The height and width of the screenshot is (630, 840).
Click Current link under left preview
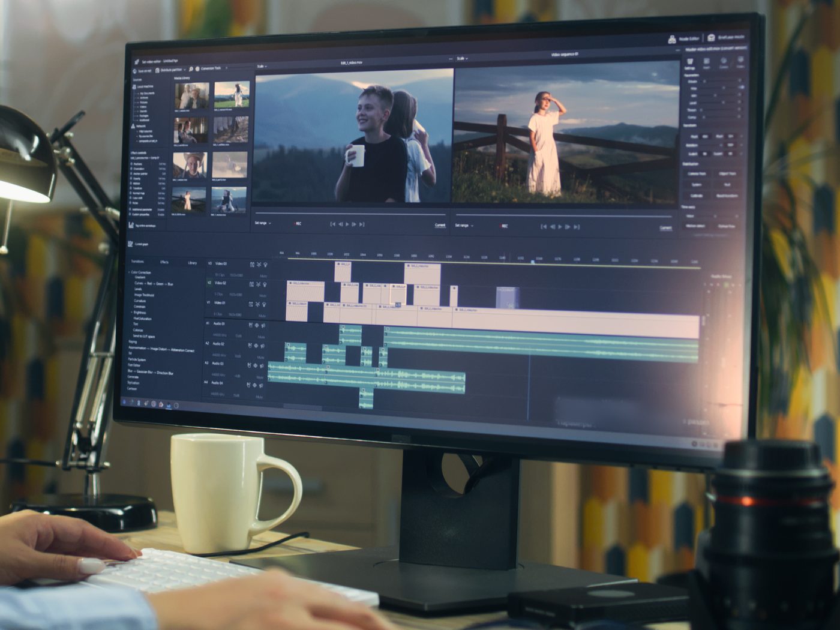coord(440,225)
